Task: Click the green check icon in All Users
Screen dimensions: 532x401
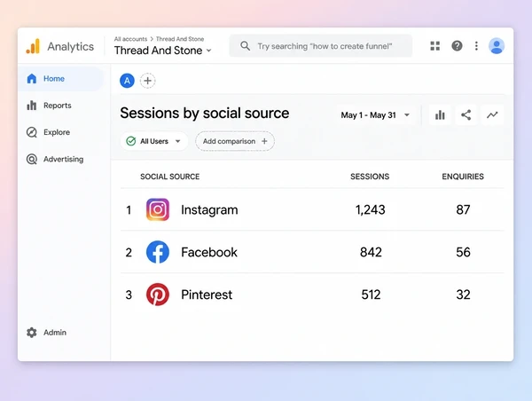Action: tap(131, 141)
